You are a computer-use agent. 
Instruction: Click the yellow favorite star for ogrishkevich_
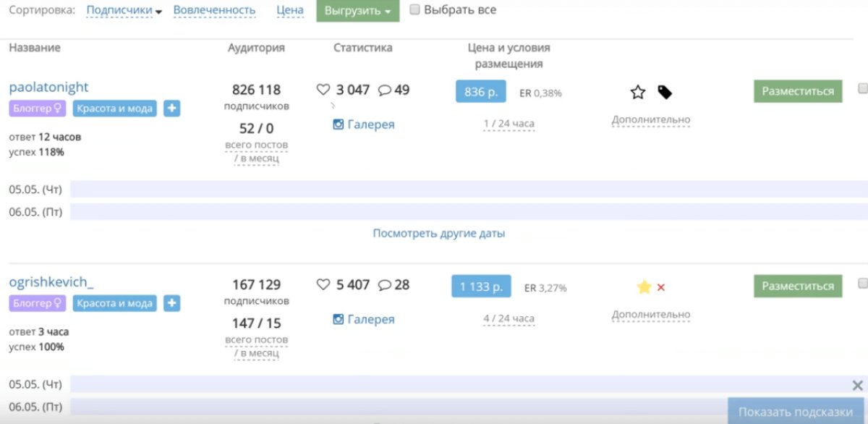[x=643, y=287]
